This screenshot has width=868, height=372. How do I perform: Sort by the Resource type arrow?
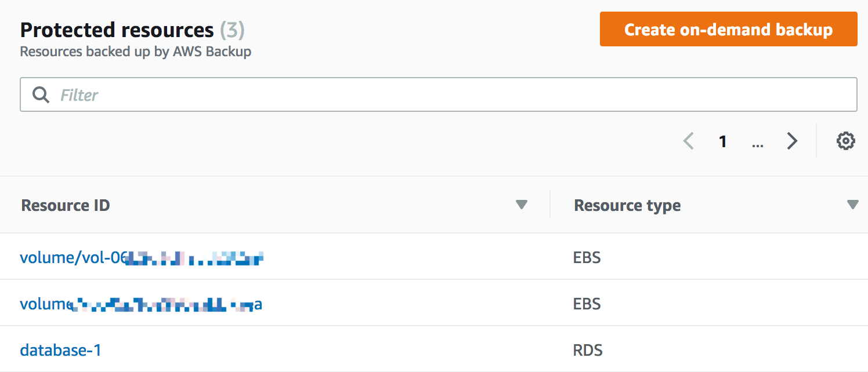[x=852, y=205]
